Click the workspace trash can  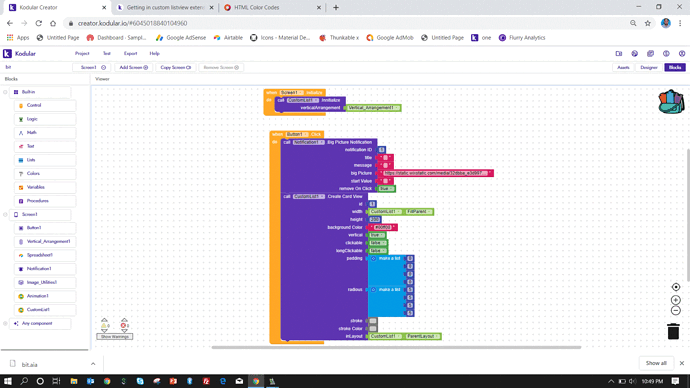[x=673, y=331]
